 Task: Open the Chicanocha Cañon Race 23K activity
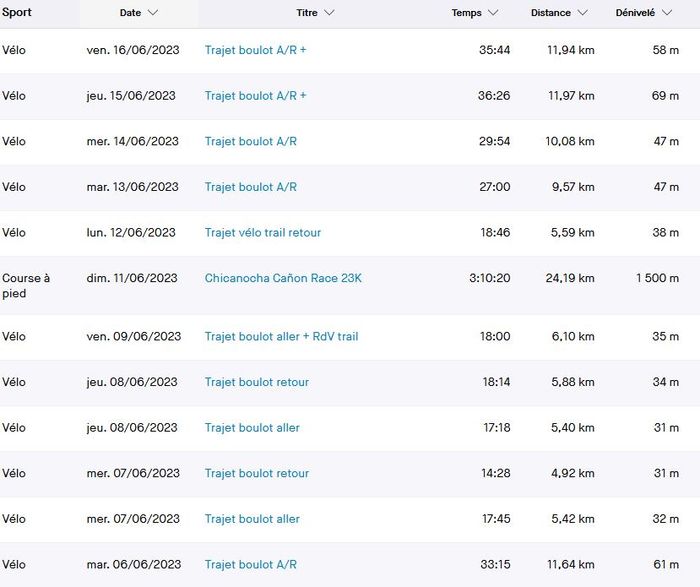[x=283, y=278]
